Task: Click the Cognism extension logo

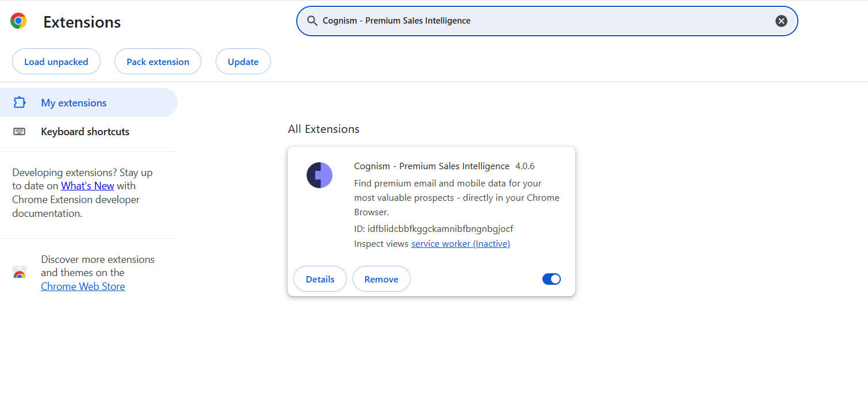Action: pyautogui.click(x=319, y=175)
